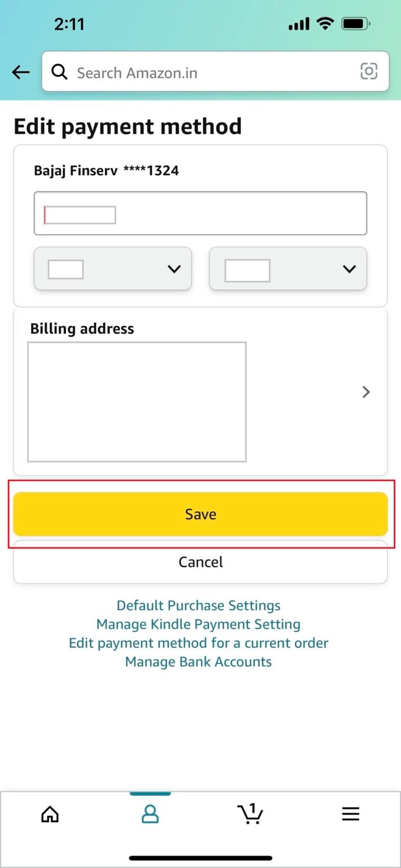Open the expiry month dropdown
This screenshot has height=868, width=401.
coord(112,269)
